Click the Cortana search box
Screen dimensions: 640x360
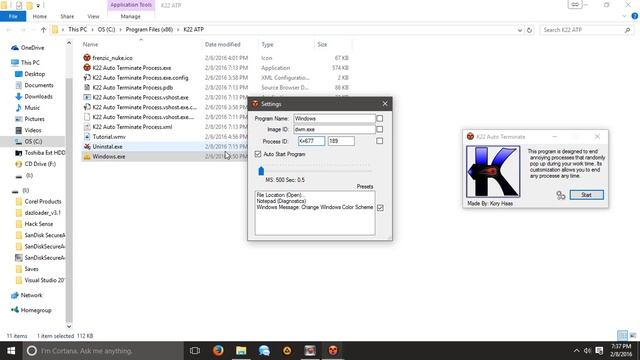[103, 351]
